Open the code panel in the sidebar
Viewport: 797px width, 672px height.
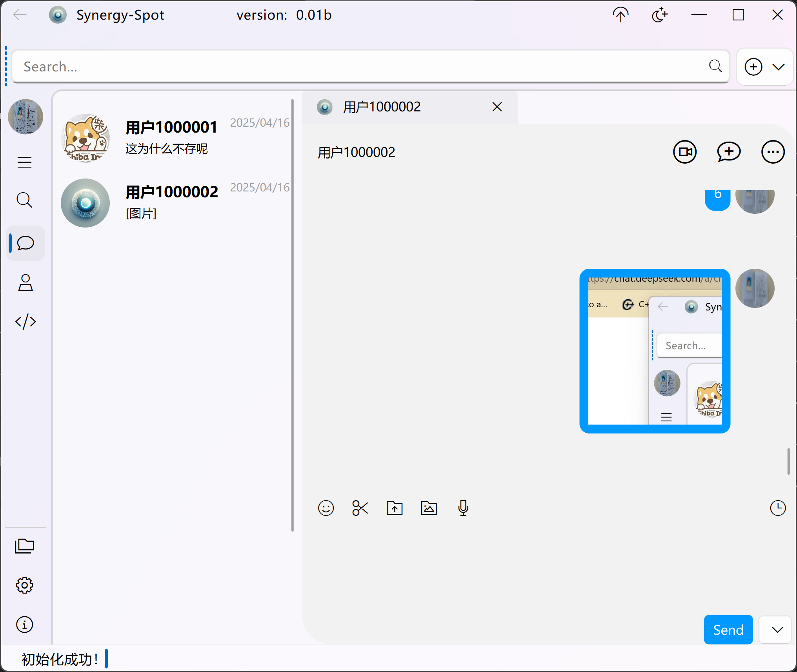[x=25, y=322]
